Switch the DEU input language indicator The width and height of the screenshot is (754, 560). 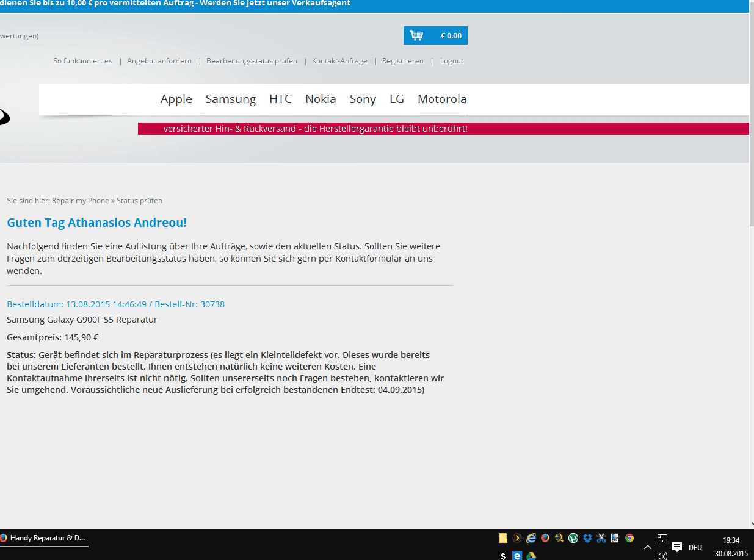point(695,547)
